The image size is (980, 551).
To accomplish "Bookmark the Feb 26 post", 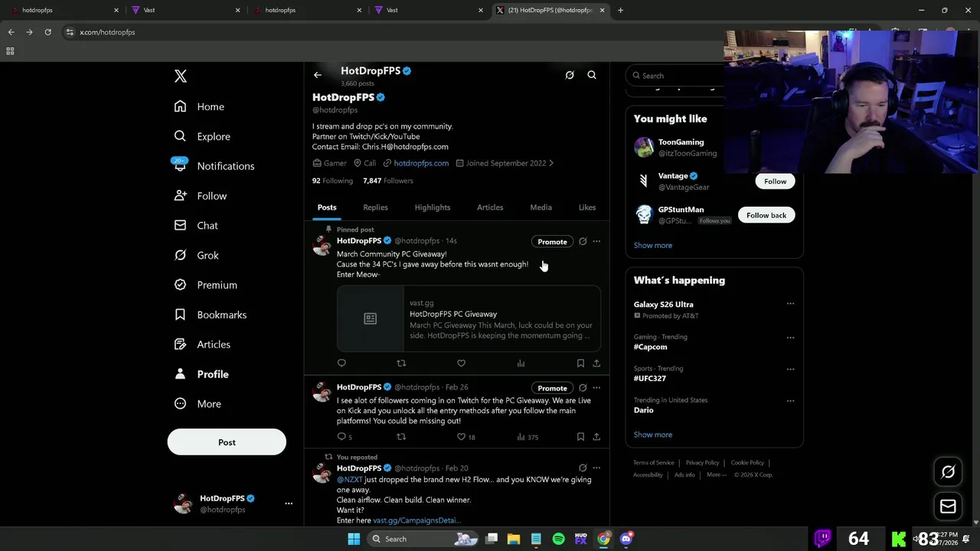I will coord(580,437).
